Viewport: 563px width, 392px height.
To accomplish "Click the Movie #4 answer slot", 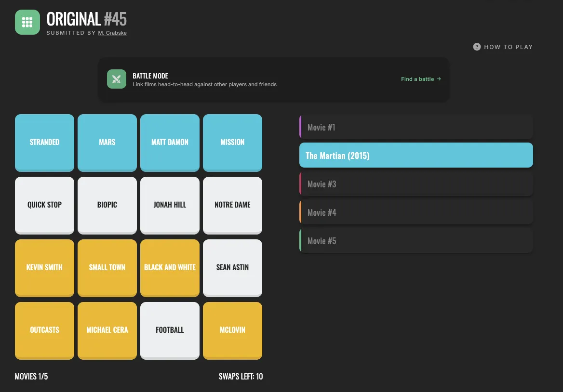I will tap(416, 212).
